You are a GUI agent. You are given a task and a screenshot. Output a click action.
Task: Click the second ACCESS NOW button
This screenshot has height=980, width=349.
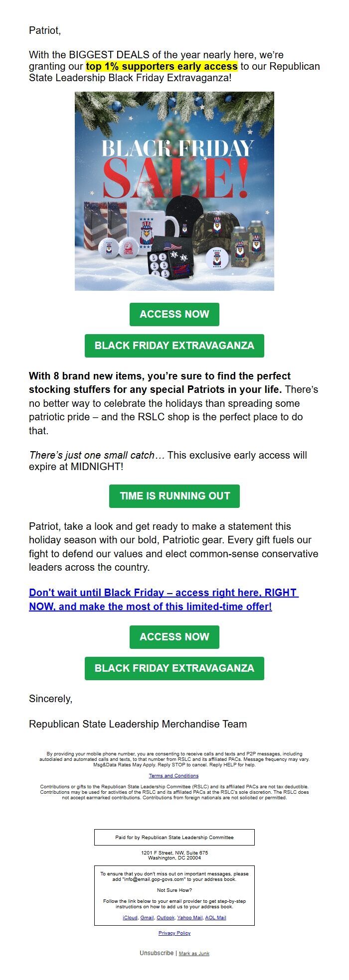click(174, 636)
